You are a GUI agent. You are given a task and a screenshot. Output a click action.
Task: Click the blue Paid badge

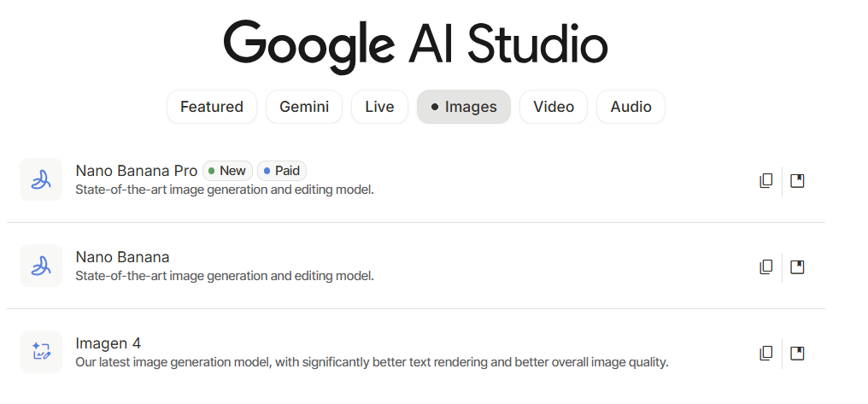coord(282,171)
